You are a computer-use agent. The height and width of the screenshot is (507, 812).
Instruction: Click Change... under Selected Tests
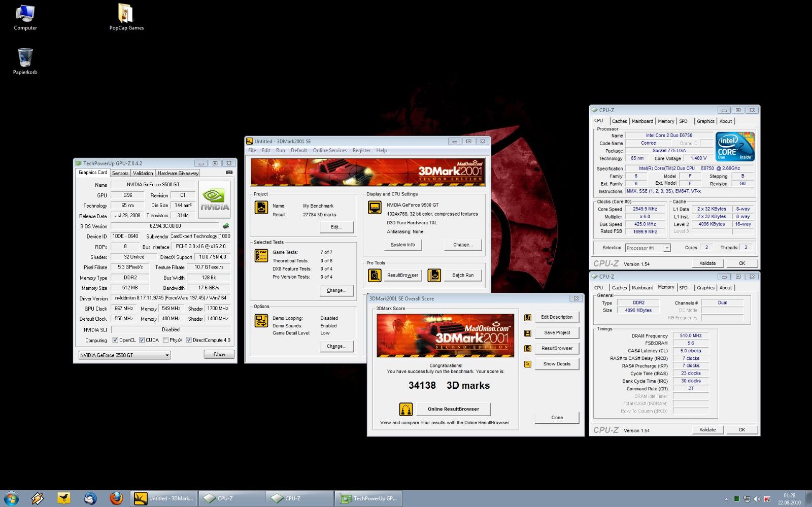tap(336, 290)
